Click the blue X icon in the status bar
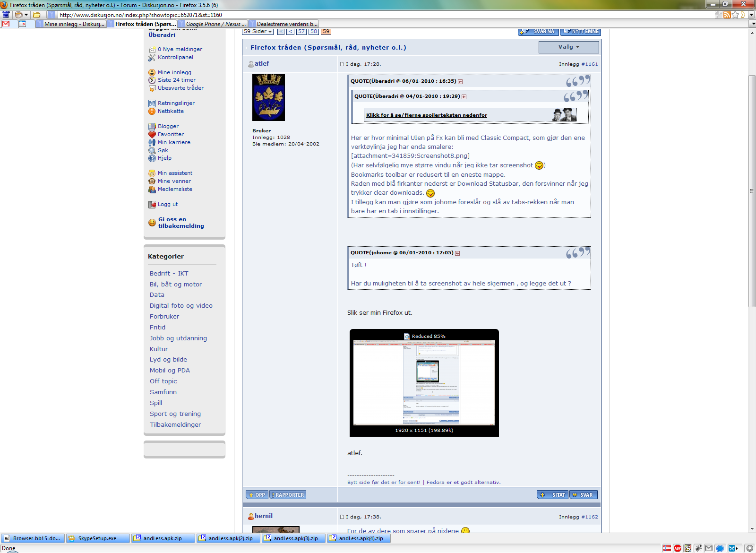This screenshot has height=553, width=756. click(x=732, y=548)
